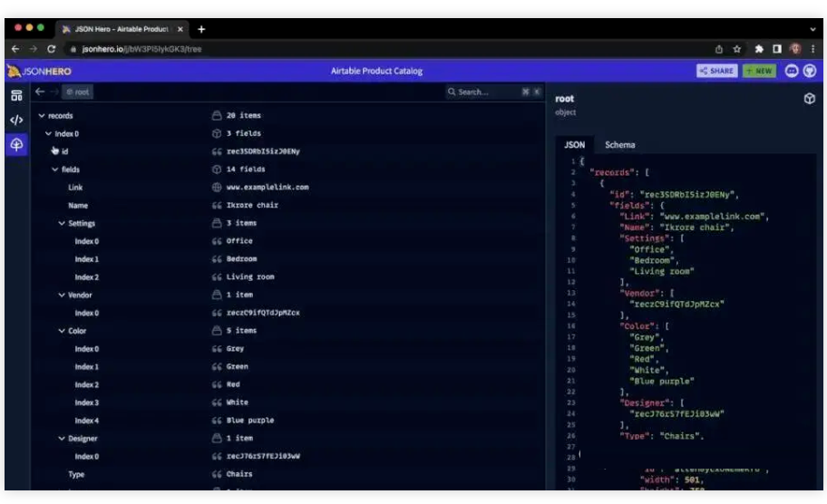Click the back arrow in path bar
This screenshot has height=504, width=827.
tap(40, 92)
